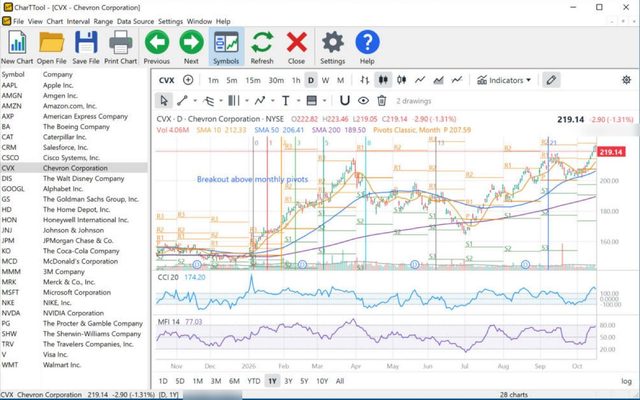Select the W weekly interval
Viewport: 640px width, 400px height.
(325, 80)
